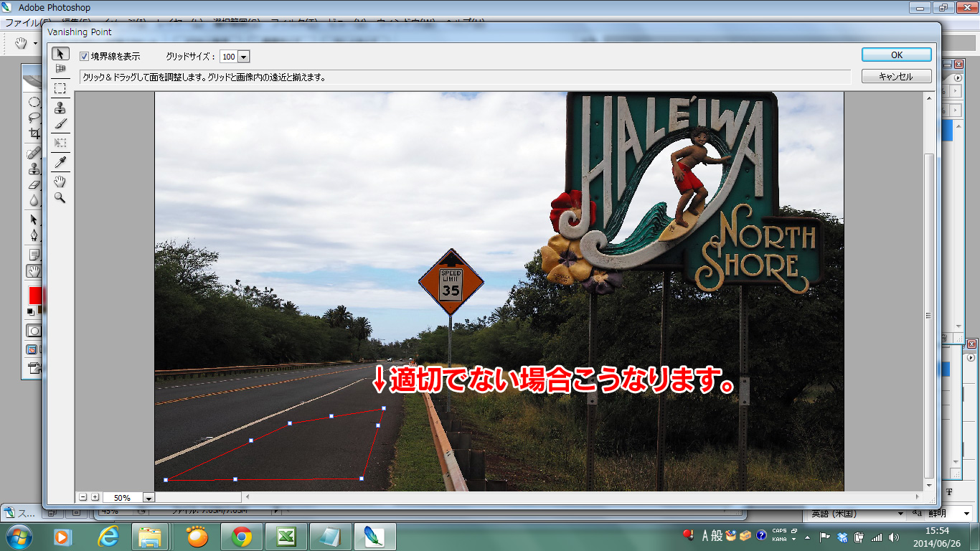The width and height of the screenshot is (980, 551).
Task: Open the 50% zoom level dropdown
Action: [149, 497]
